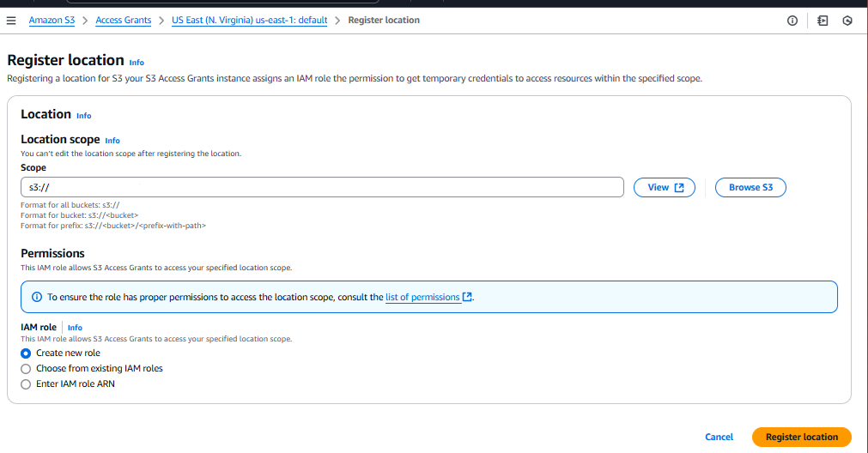Click the info circle icon in top bar
The height and width of the screenshot is (453, 868).
click(x=792, y=21)
